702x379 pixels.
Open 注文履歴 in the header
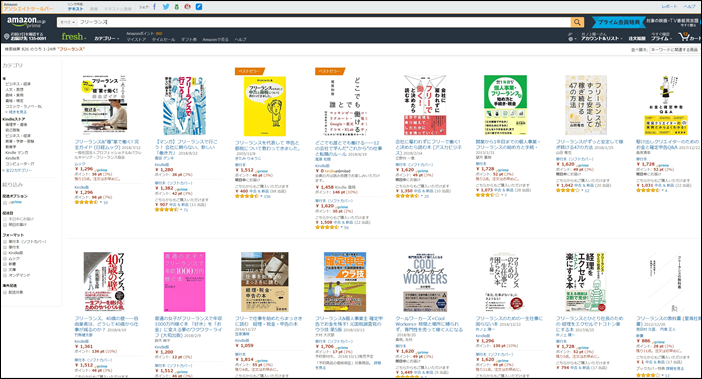pyautogui.click(x=637, y=38)
